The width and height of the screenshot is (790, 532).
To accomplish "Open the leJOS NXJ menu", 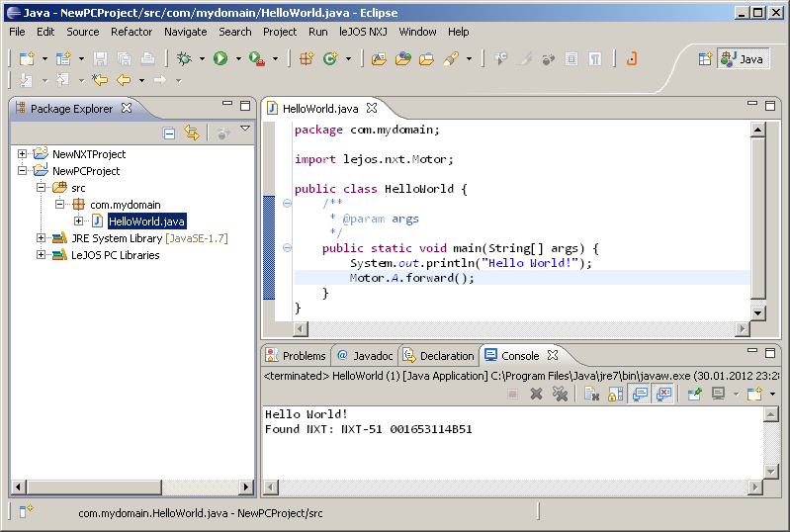I will (363, 32).
